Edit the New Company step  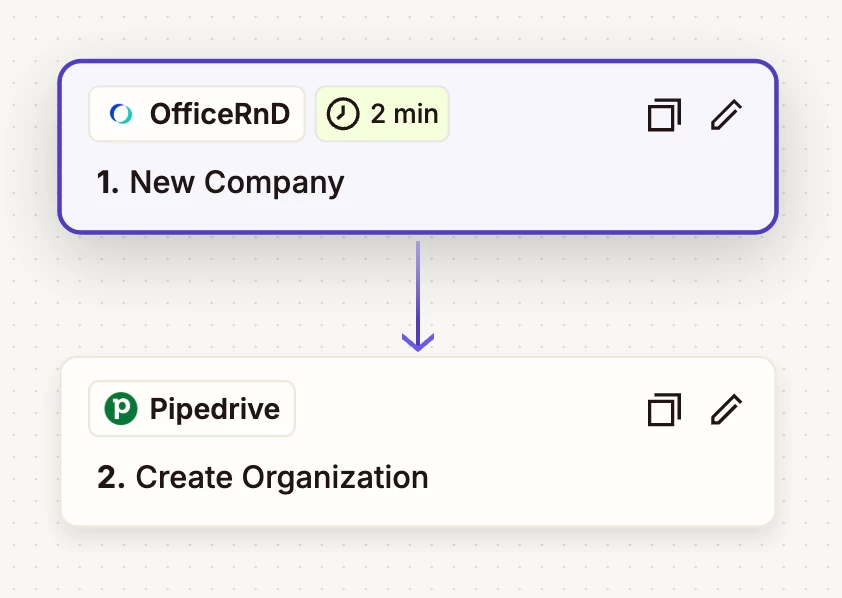[726, 114]
